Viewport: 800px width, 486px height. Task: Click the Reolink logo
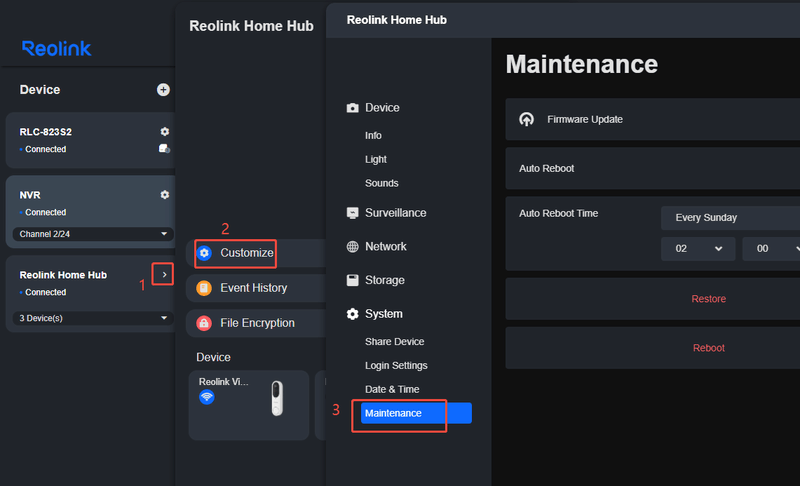57,48
